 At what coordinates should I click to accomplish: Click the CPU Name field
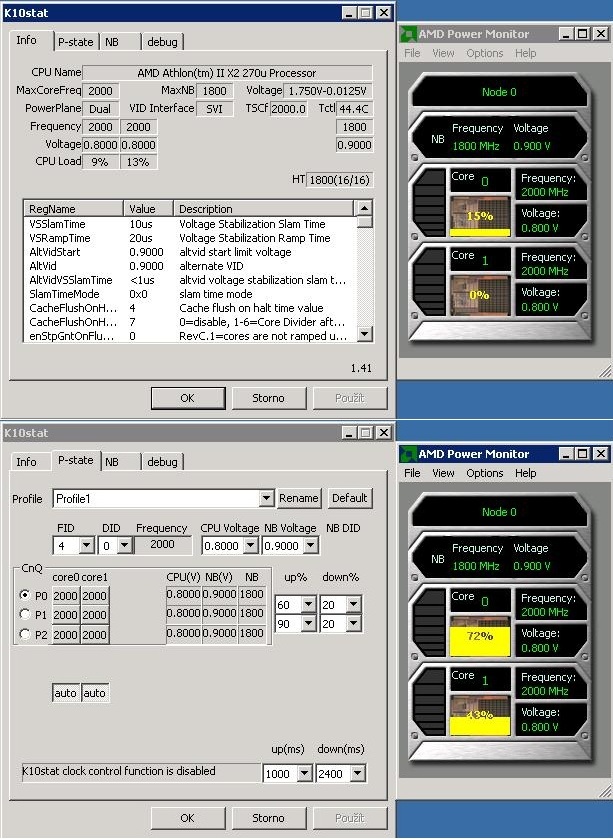[x=227, y=73]
